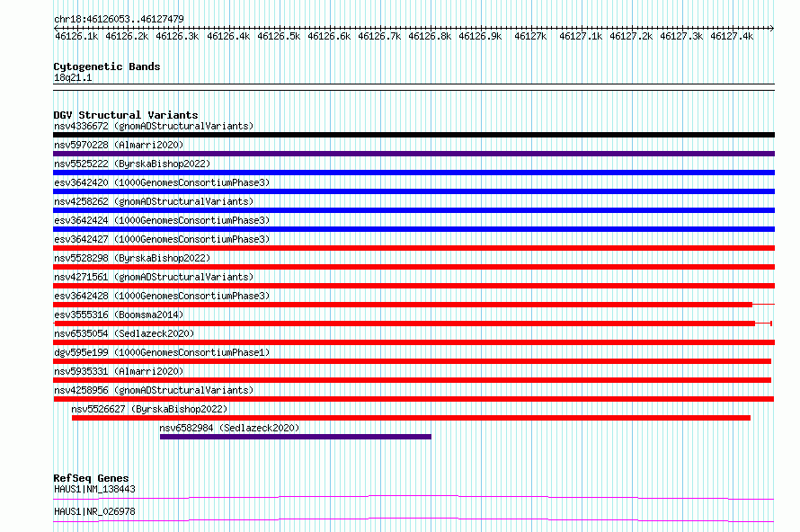Open esv3642428 (1000GenomesConsortiumPhase3) label
The width and height of the screenshot is (800, 532).
pyautogui.click(x=162, y=296)
